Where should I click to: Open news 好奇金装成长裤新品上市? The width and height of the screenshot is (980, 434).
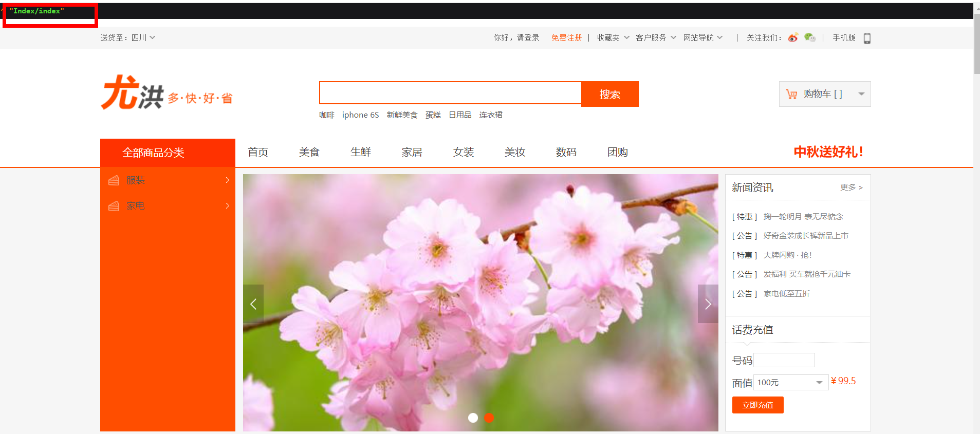(x=806, y=236)
